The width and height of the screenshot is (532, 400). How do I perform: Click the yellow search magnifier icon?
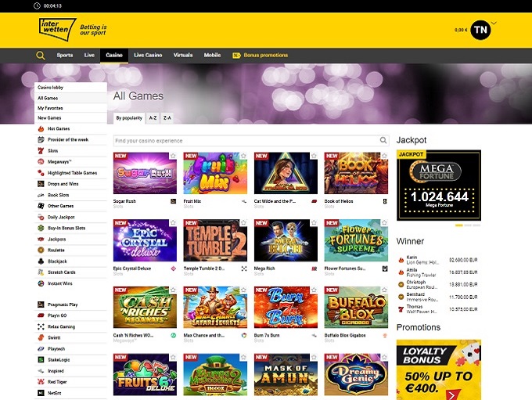coord(41,56)
